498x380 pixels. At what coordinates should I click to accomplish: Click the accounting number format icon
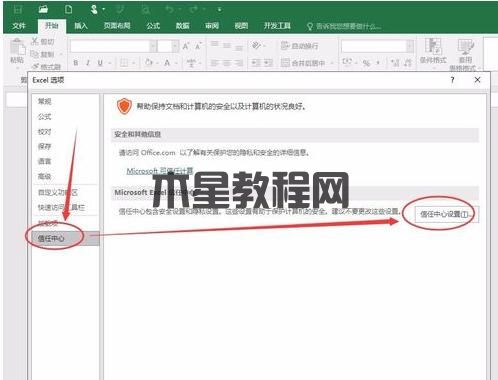348,62
